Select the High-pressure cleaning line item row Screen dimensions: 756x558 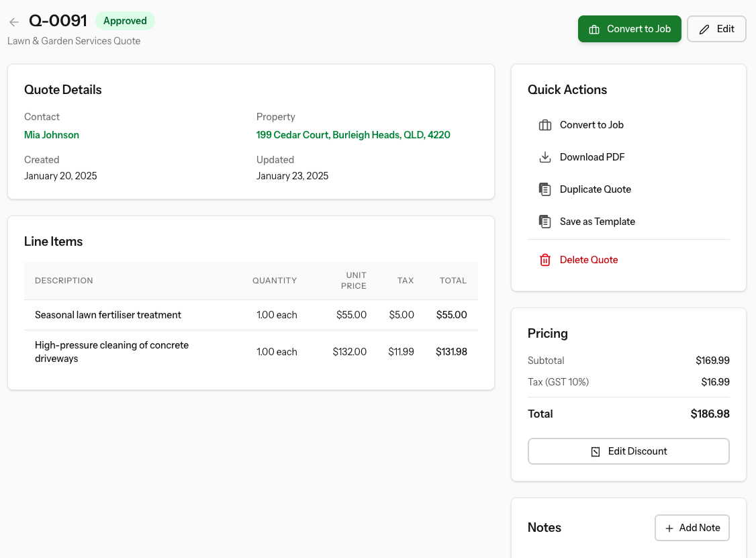point(250,352)
